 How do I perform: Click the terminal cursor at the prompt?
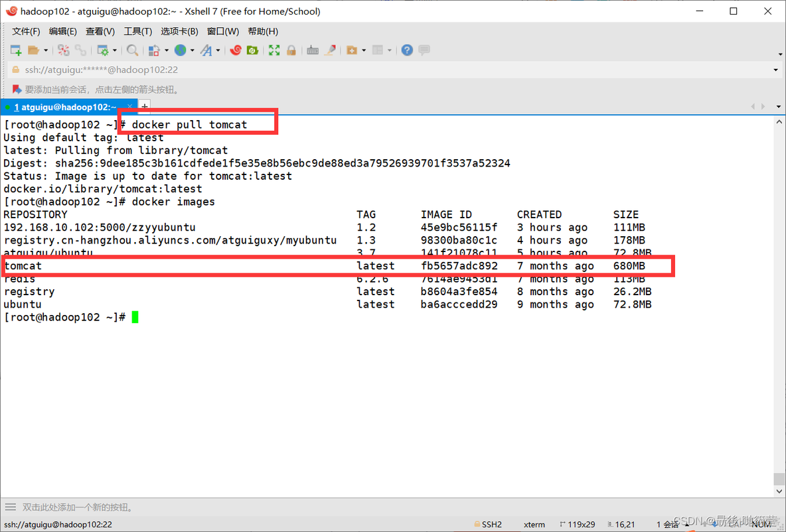point(135,317)
